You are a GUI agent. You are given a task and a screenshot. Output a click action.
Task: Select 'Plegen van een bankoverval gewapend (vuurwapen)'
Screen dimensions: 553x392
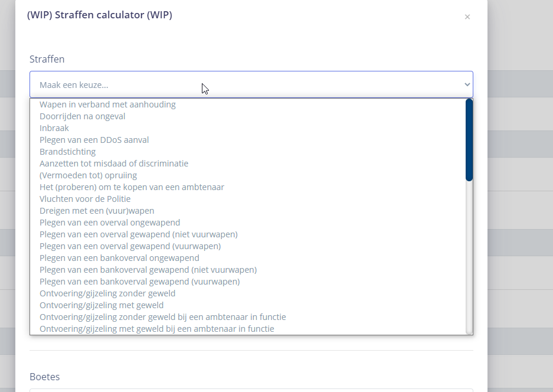pos(139,282)
